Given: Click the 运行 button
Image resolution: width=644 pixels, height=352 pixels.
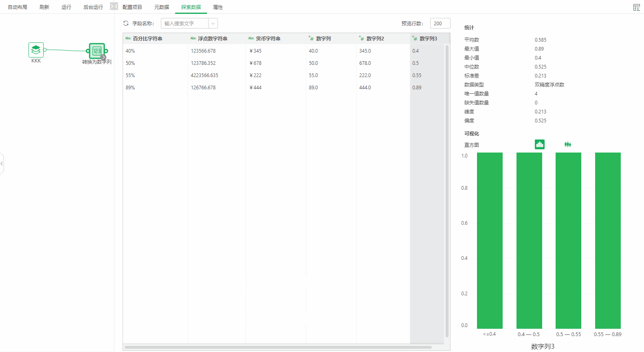Looking at the screenshot, I should tap(66, 7).
